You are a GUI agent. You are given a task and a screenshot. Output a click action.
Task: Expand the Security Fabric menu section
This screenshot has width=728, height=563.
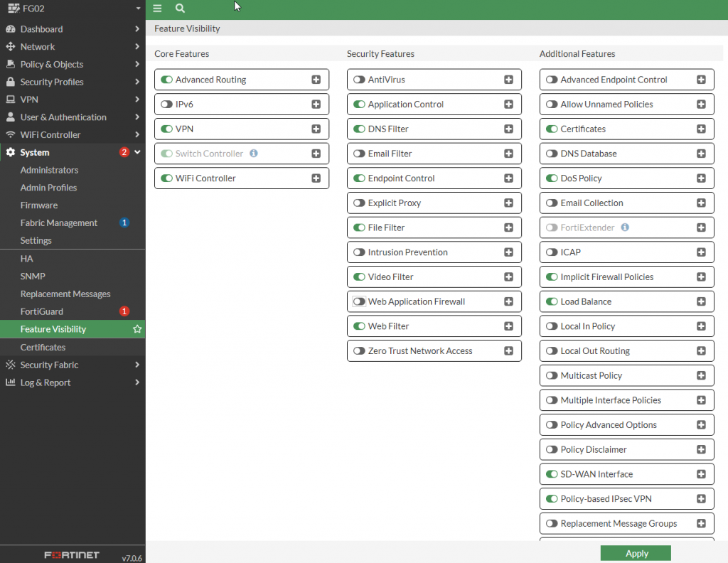[x=71, y=365]
